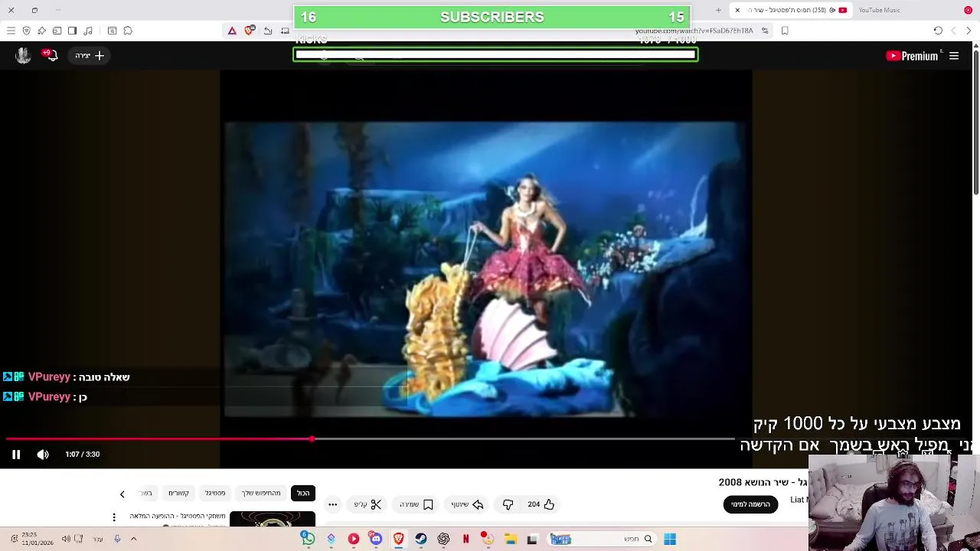
Task: Click the taskbar search box
Action: [x=601, y=540]
